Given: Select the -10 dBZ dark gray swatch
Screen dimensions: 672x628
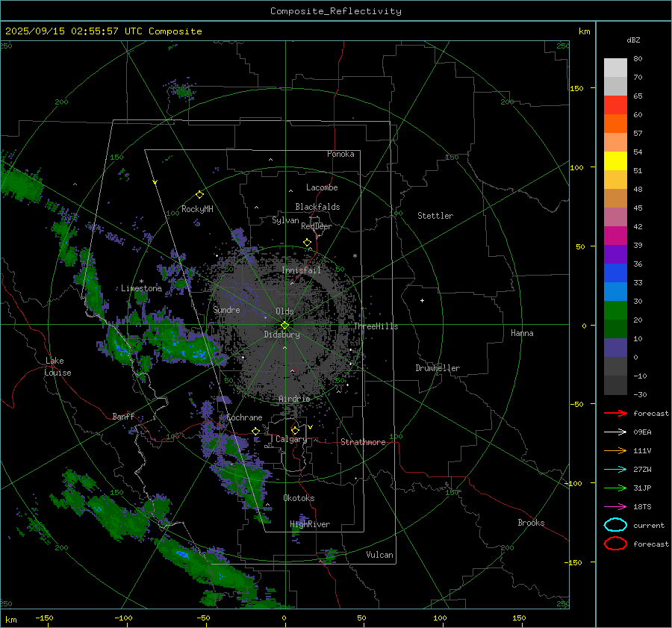Looking at the screenshot, I should click(x=615, y=385).
